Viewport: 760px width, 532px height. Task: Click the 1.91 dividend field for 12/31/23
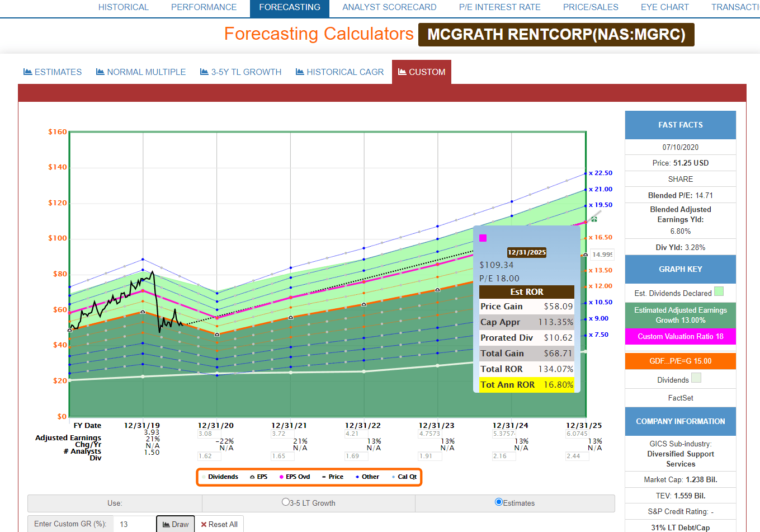(429, 456)
